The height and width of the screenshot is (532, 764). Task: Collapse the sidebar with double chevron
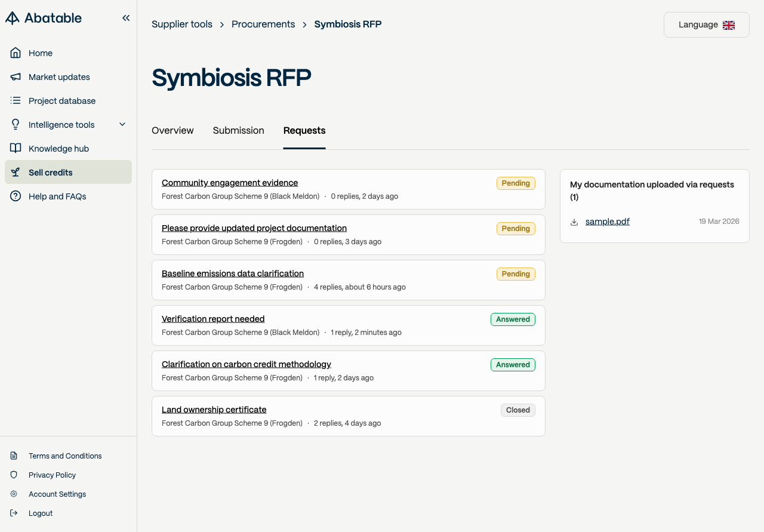(126, 18)
